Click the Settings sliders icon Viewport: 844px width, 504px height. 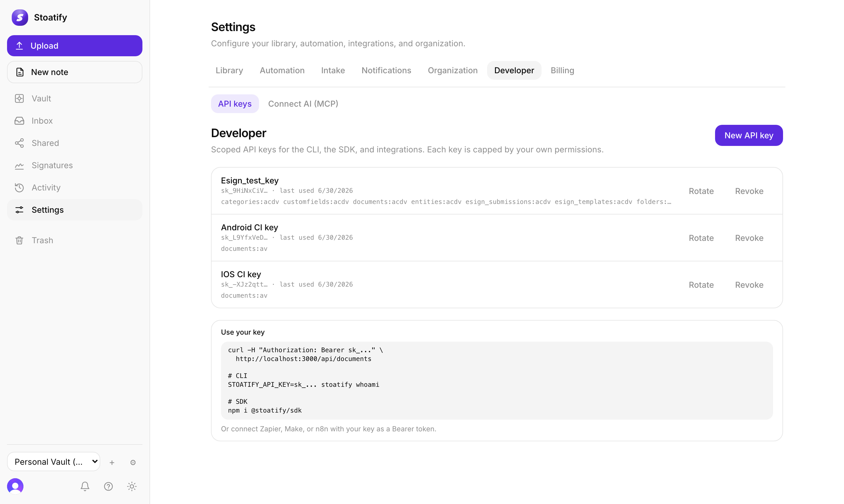click(19, 210)
